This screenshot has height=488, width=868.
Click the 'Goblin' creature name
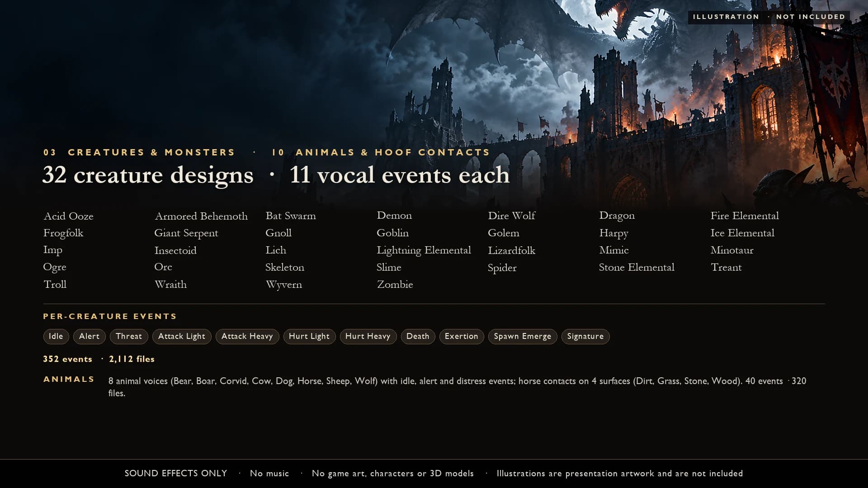click(393, 233)
